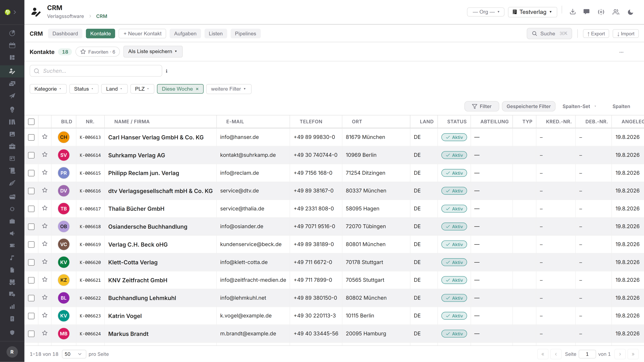Switch to the Dashboard tab
This screenshot has height=362, width=644.
coord(65,34)
